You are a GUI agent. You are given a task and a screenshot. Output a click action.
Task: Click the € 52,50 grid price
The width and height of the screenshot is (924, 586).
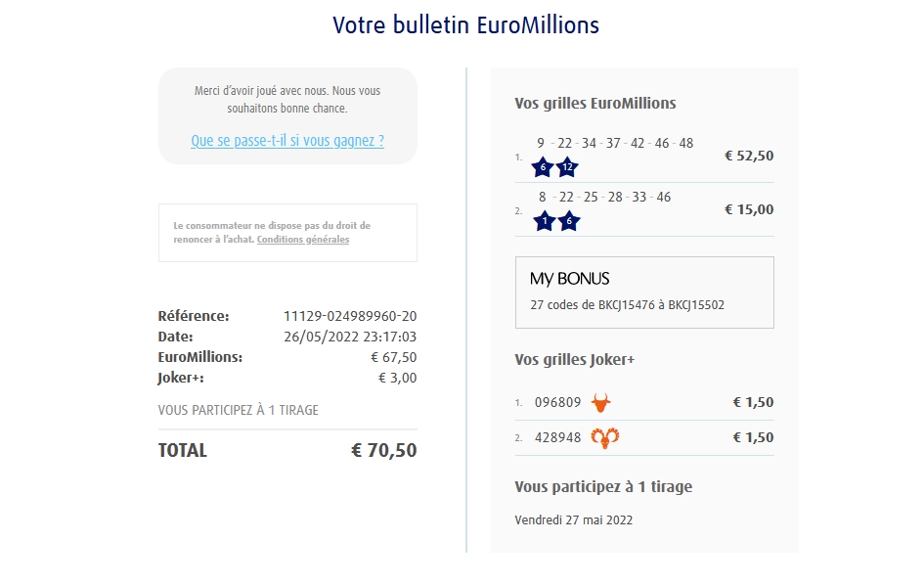pos(748,156)
